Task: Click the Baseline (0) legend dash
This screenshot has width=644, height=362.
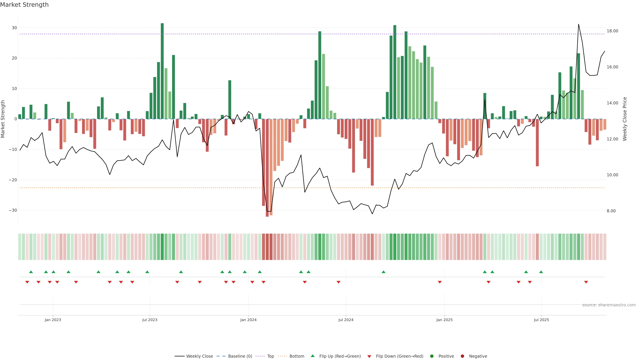Action: coord(221,356)
